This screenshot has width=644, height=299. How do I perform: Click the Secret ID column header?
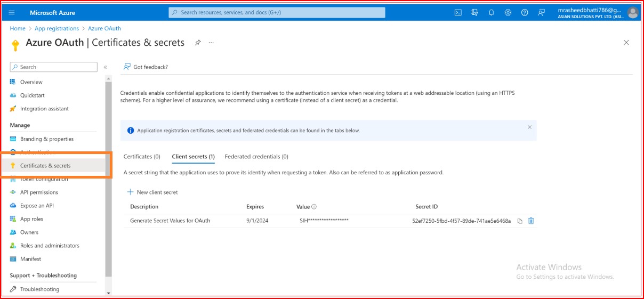(x=426, y=207)
